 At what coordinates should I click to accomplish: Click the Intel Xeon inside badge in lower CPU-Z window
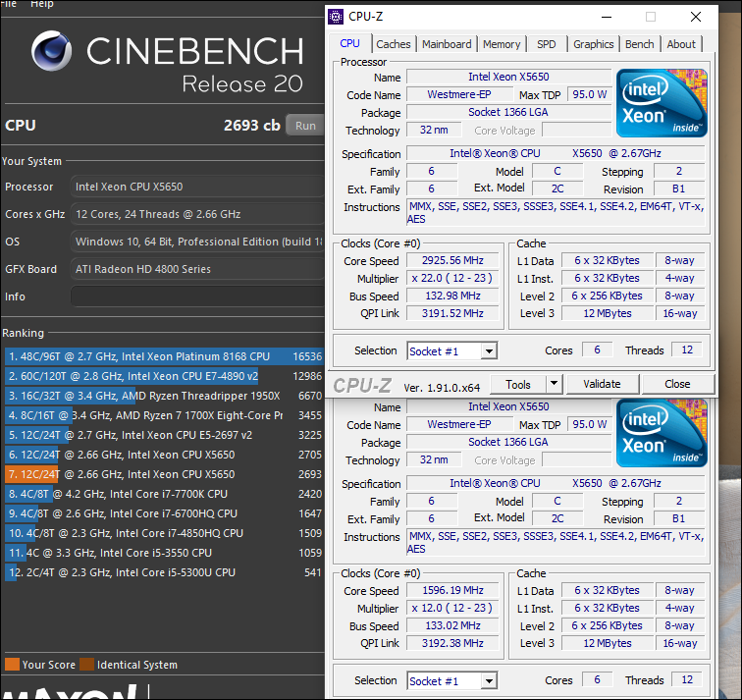pyautogui.click(x=662, y=433)
